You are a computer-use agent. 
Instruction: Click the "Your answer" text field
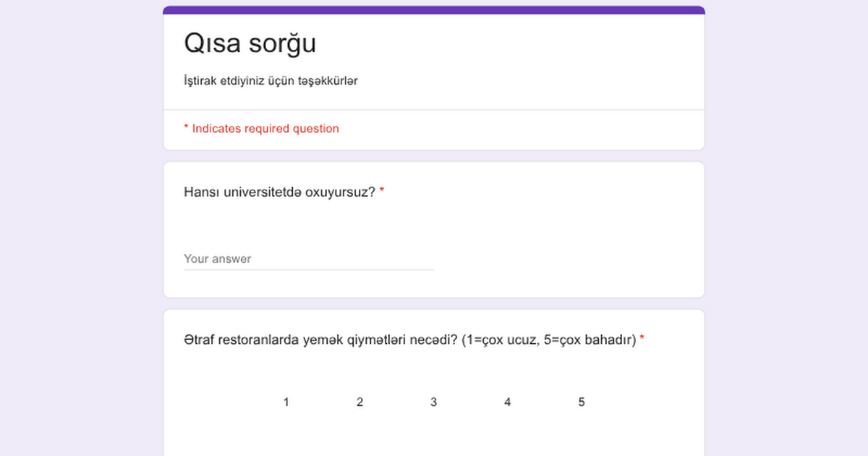[308, 258]
